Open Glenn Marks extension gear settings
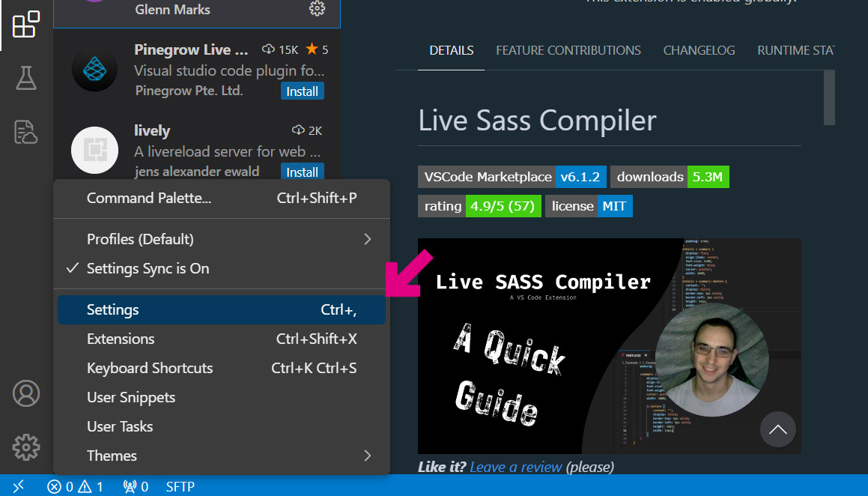Screen dimensions: 868x496 [317, 8]
